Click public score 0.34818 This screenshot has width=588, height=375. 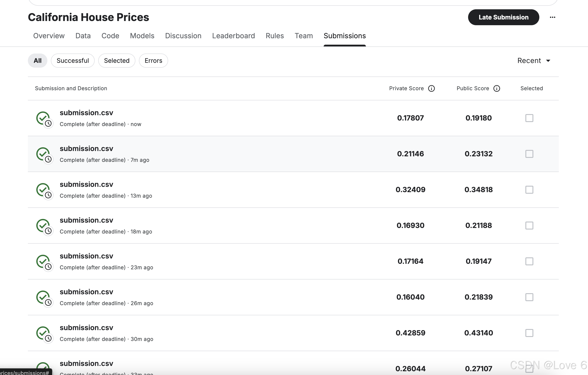point(478,190)
